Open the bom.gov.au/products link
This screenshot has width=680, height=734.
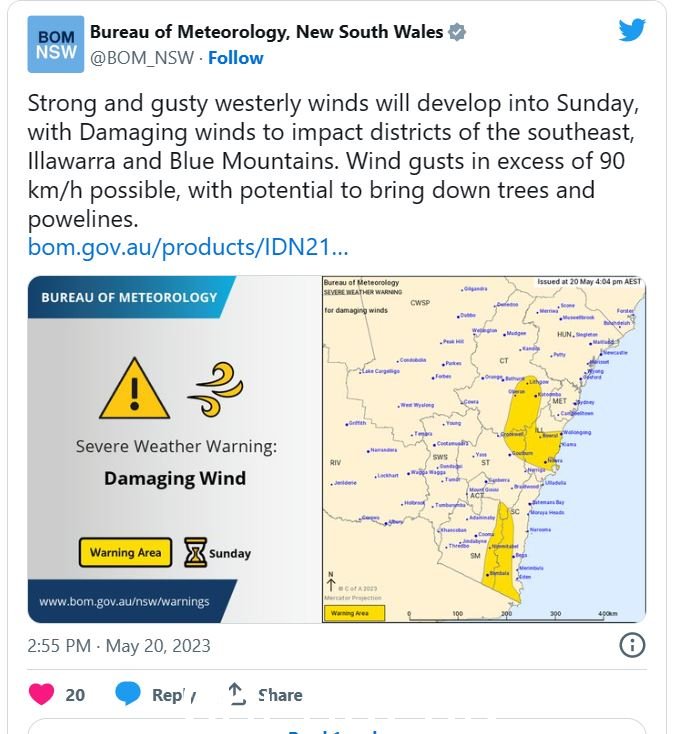coord(188,247)
